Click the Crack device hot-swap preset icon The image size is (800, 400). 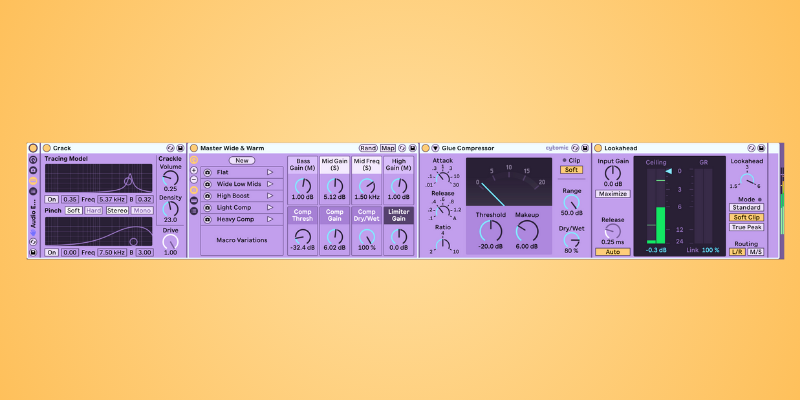click(172, 148)
